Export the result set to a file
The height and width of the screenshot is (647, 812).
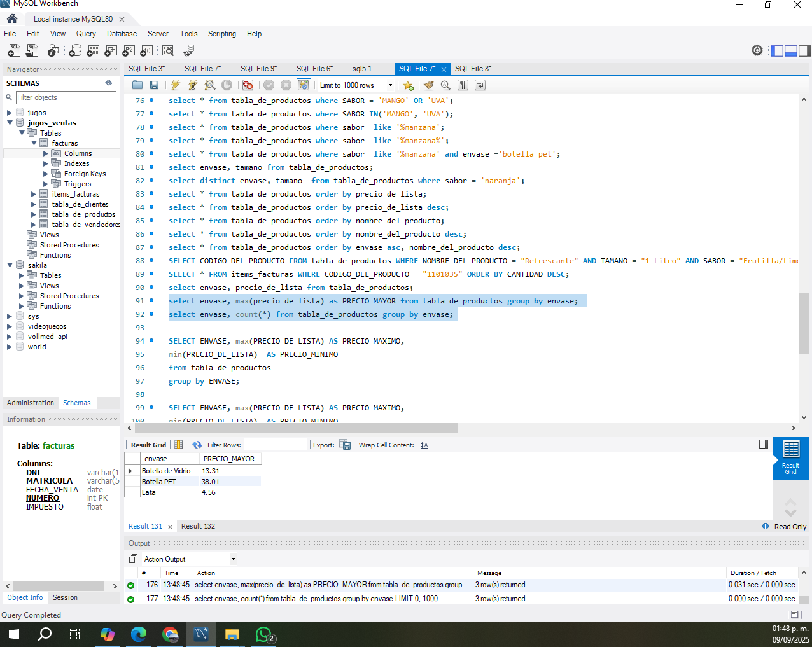[345, 445]
